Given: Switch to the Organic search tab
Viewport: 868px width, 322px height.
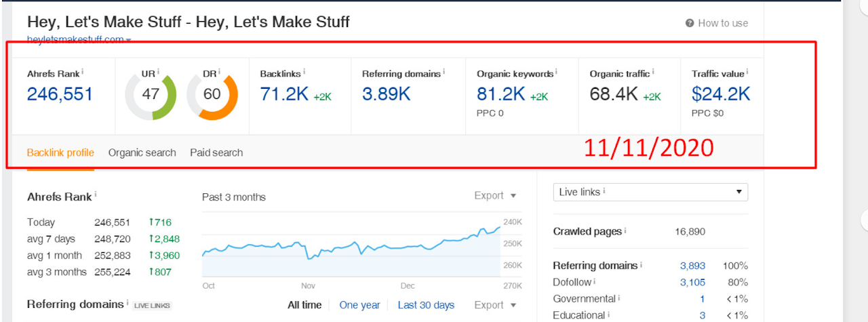Looking at the screenshot, I should [x=142, y=153].
